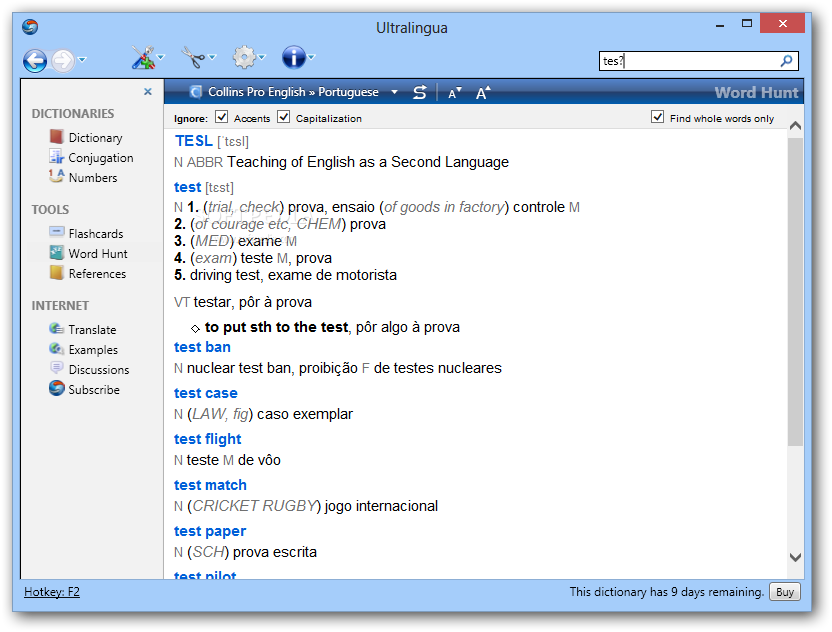832x632 pixels.
Task: Click the Hotkey: F2 link
Action: click(52, 592)
